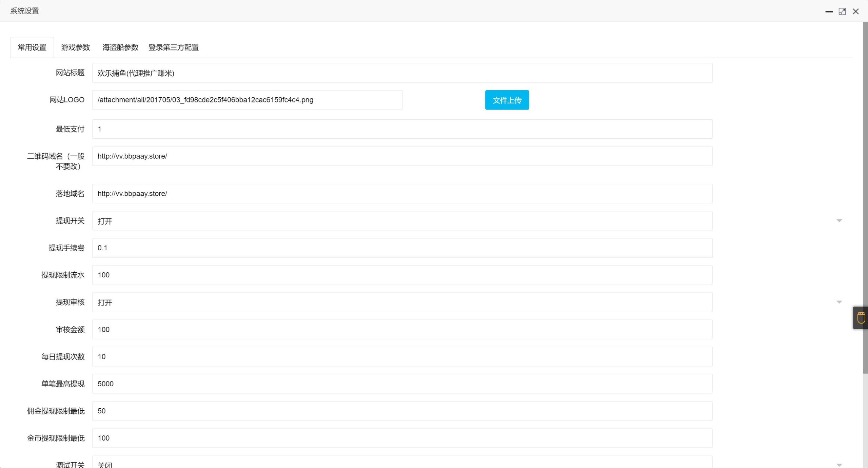The height and width of the screenshot is (468, 868).
Task: Click the 最低支付 input field
Action: point(402,129)
